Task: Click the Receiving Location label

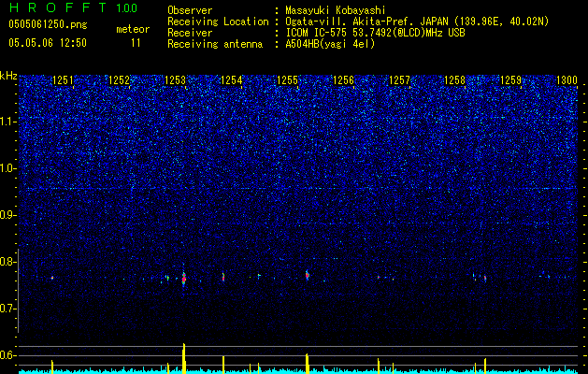Action: pos(218,22)
